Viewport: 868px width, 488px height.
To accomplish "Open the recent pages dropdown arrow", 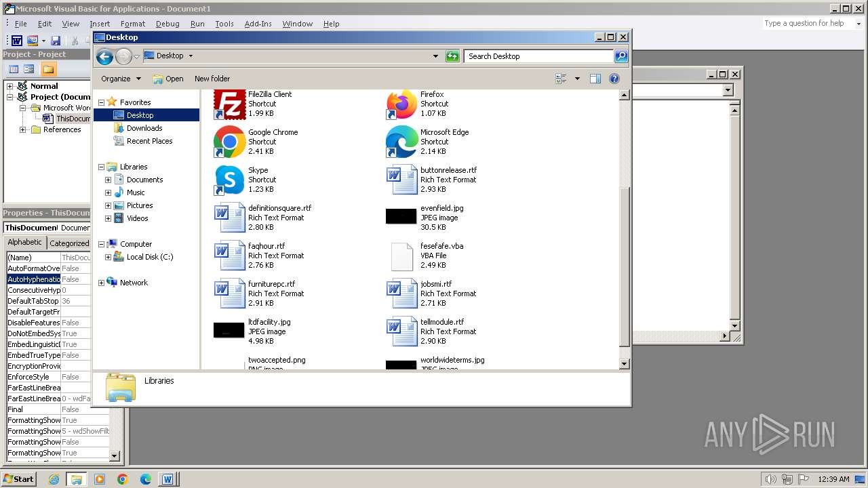I will pyautogui.click(x=136, y=56).
